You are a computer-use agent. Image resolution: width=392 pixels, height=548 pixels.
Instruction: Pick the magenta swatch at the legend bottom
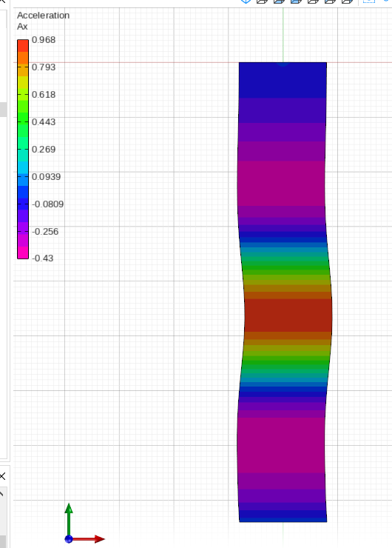(x=23, y=253)
